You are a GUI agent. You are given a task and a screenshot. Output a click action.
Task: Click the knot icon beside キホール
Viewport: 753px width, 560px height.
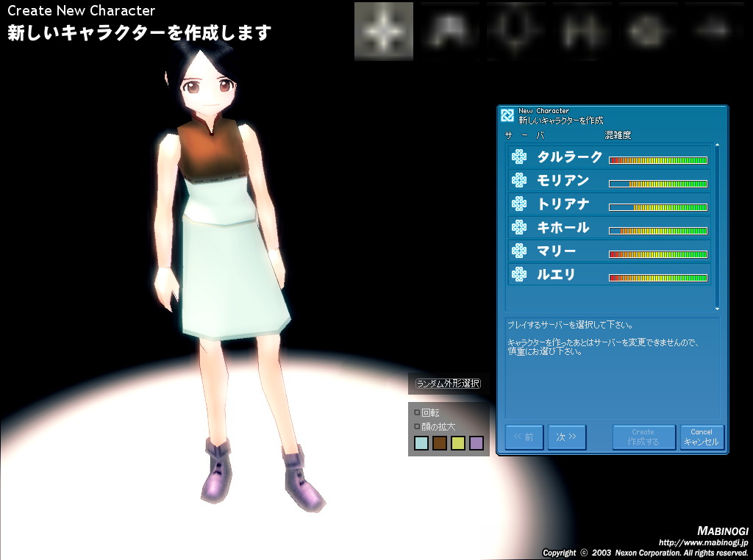pyautogui.click(x=519, y=228)
